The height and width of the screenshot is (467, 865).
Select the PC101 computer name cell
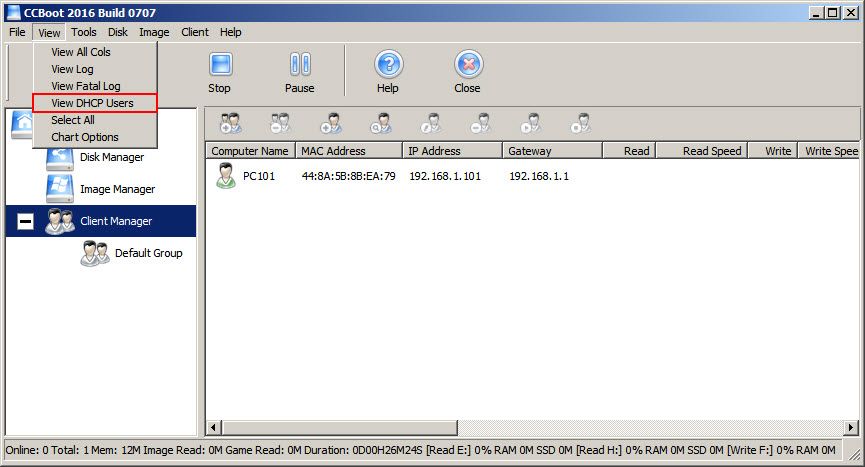tap(259, 176)
